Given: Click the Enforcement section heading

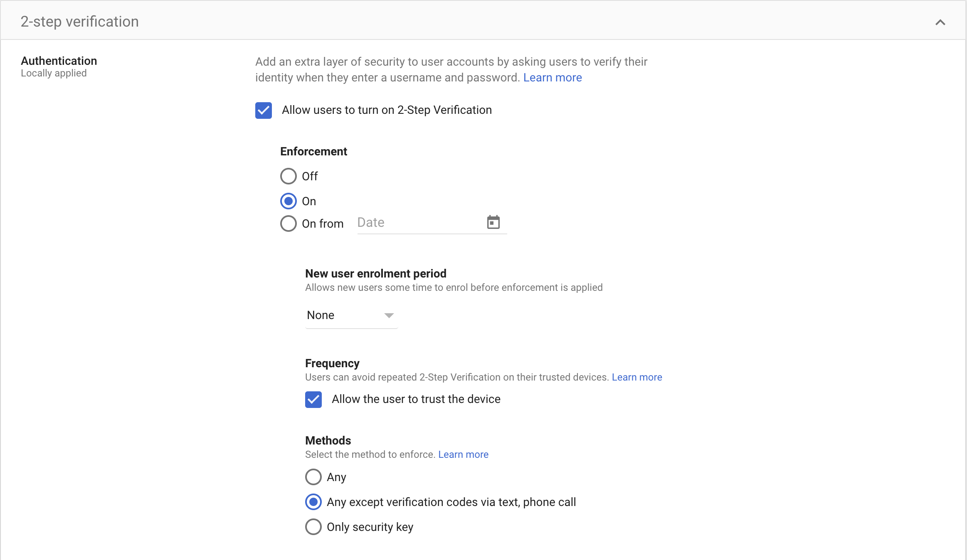Looking at the screenshot, I should (313, 152).
